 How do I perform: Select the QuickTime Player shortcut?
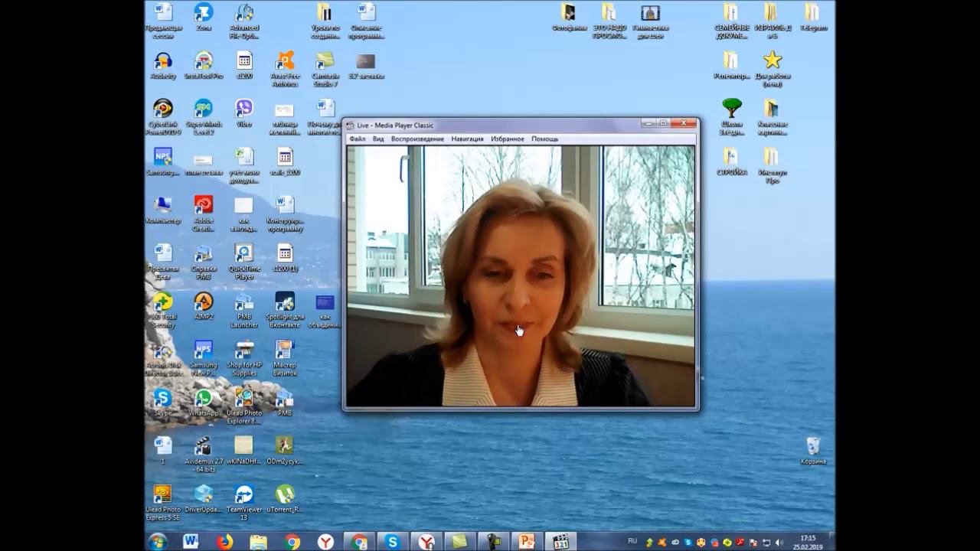pyautogui.click(x=244, y=262)
